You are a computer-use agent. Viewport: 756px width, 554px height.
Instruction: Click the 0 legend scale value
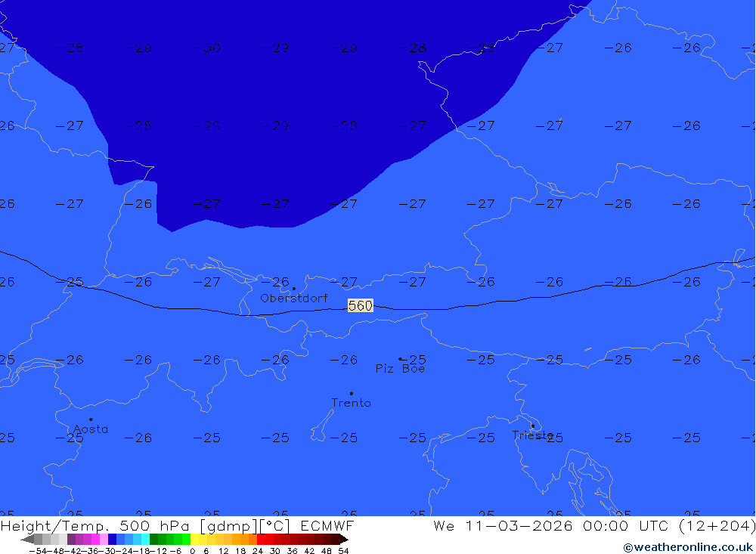192,551
